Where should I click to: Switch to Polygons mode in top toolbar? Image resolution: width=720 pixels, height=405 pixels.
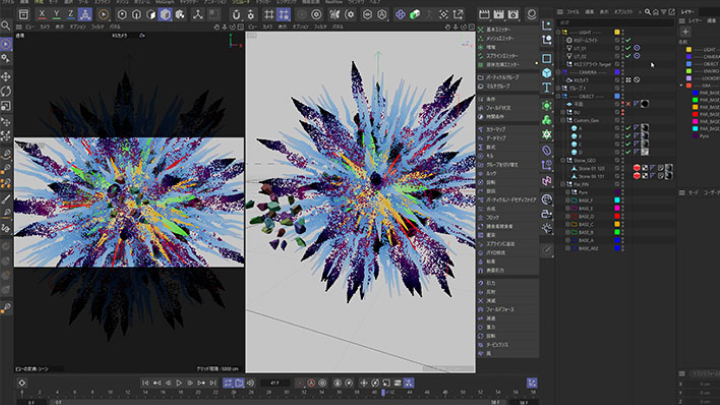151,15
